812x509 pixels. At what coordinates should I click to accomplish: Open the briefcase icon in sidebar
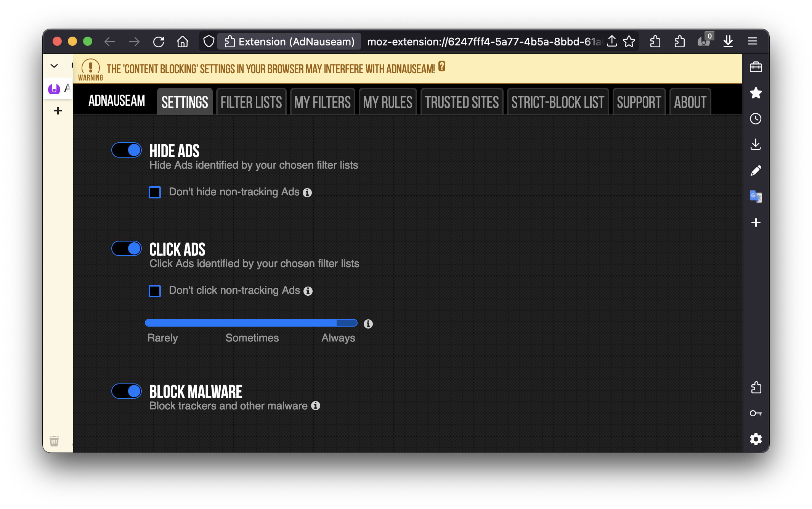[756, 67]
